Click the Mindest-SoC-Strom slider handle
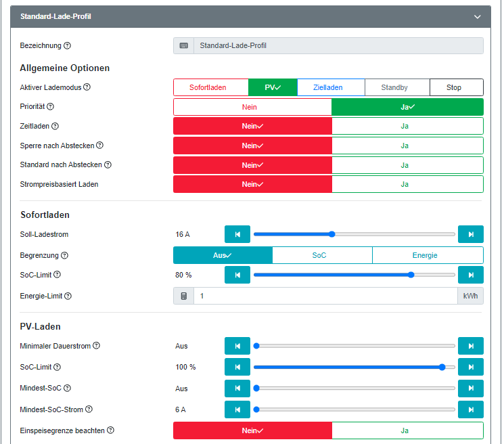 [256, 409]
